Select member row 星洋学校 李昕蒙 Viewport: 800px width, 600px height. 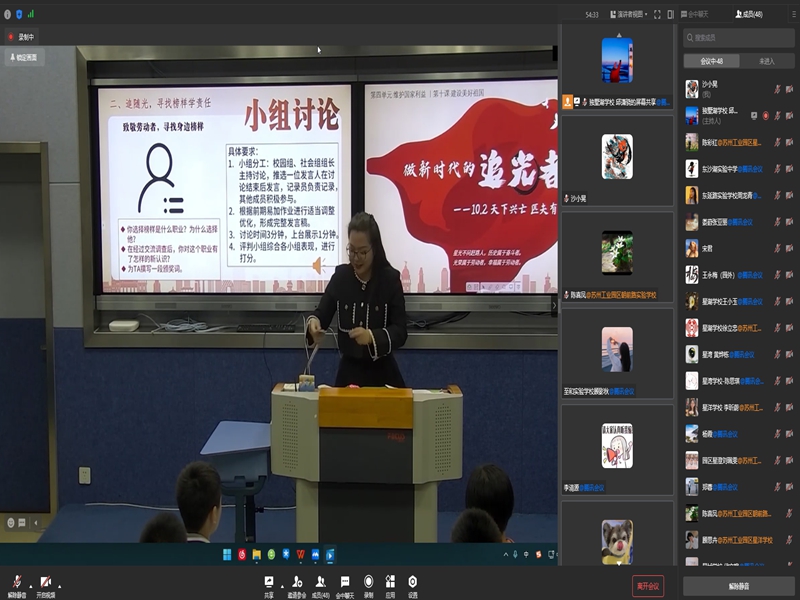pyautogui.click(x=739, y=408)
